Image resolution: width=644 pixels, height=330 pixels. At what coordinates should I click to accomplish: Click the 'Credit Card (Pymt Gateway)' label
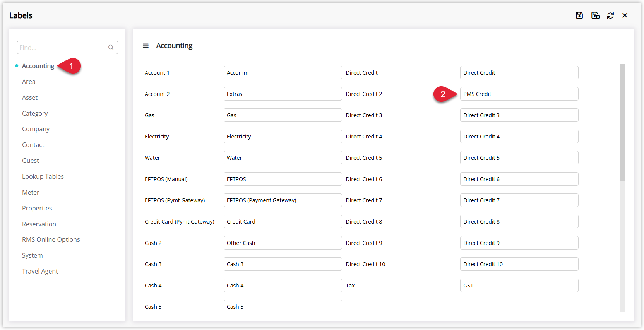point(180,222)
